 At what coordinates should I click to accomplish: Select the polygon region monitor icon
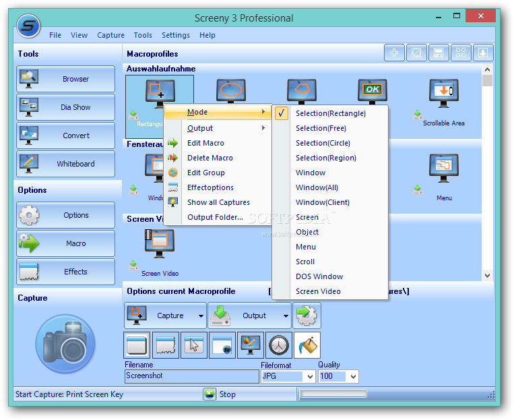click(302, 91)
